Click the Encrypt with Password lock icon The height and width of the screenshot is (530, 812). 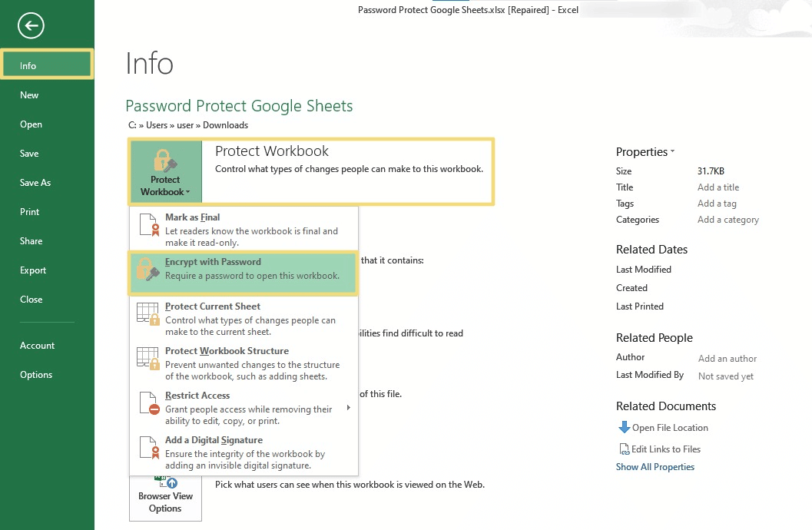[147, 269]
